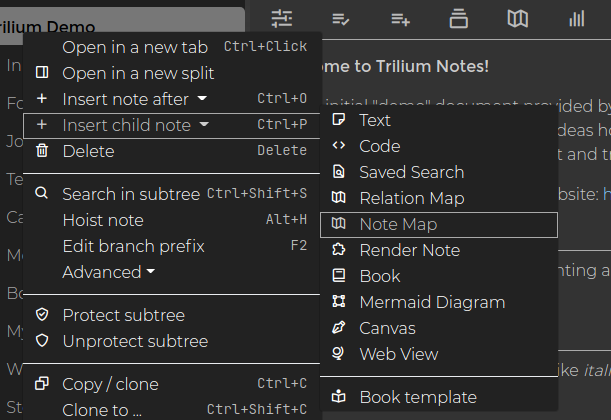The width and height of the screenshot is (611, 420).
Task: Click shield icon beside Unprotect subtree
Action: pyautogui.click(x=42, y=341)
